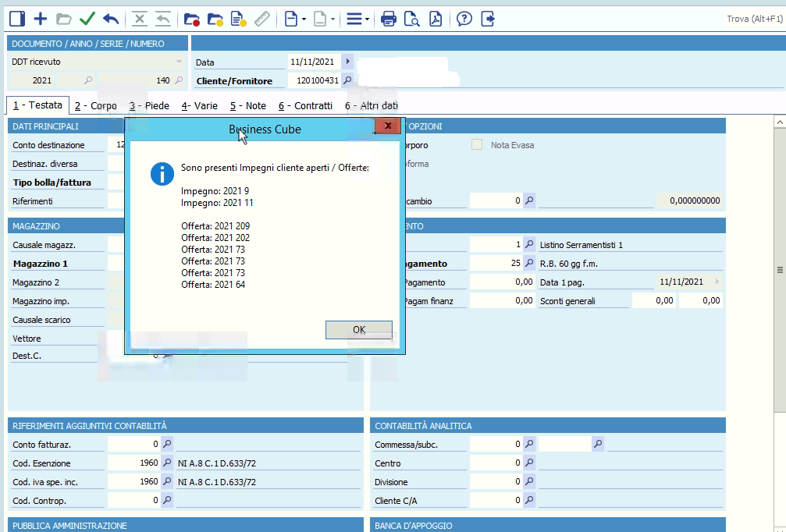Click the blue document icon in toolbar
This screenshot has height=532, width=786.
click(290, 20)
